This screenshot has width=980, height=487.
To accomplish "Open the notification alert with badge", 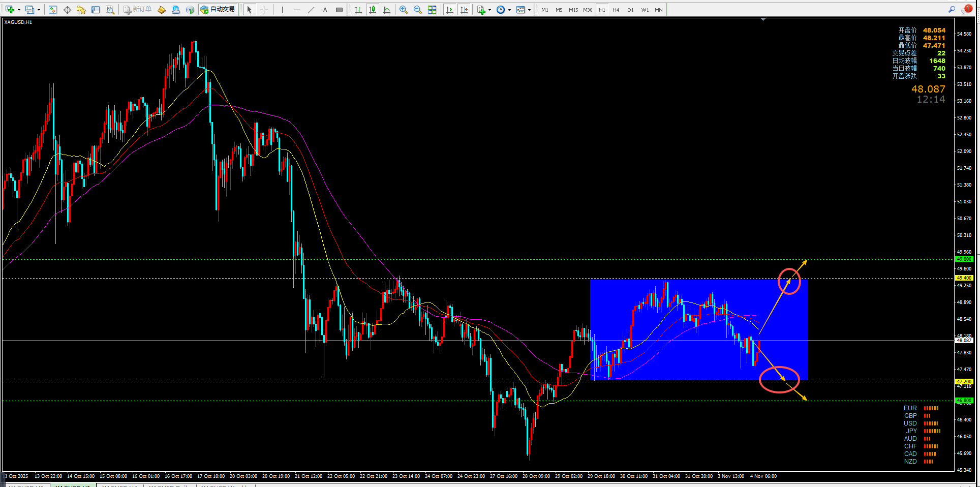I will pos(967,9).
